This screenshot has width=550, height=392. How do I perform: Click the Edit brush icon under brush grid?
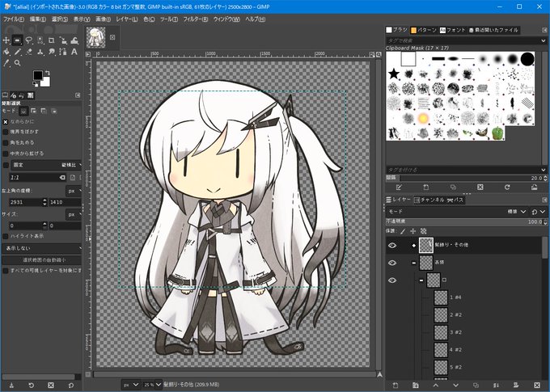pyautogui.click(x=399, y=188)
